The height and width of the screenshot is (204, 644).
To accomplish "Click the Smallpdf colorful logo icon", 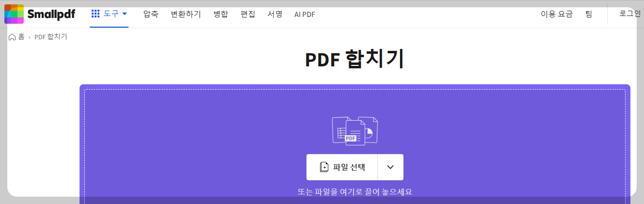I will pos(14,14).
